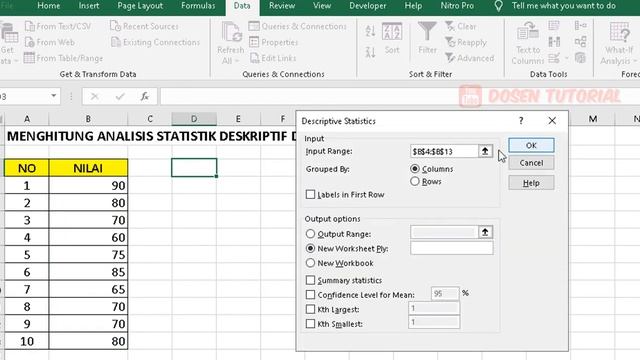Click the Properties icon in ribbon
This screenshot has width=640, height=360.
coord(254,42)
